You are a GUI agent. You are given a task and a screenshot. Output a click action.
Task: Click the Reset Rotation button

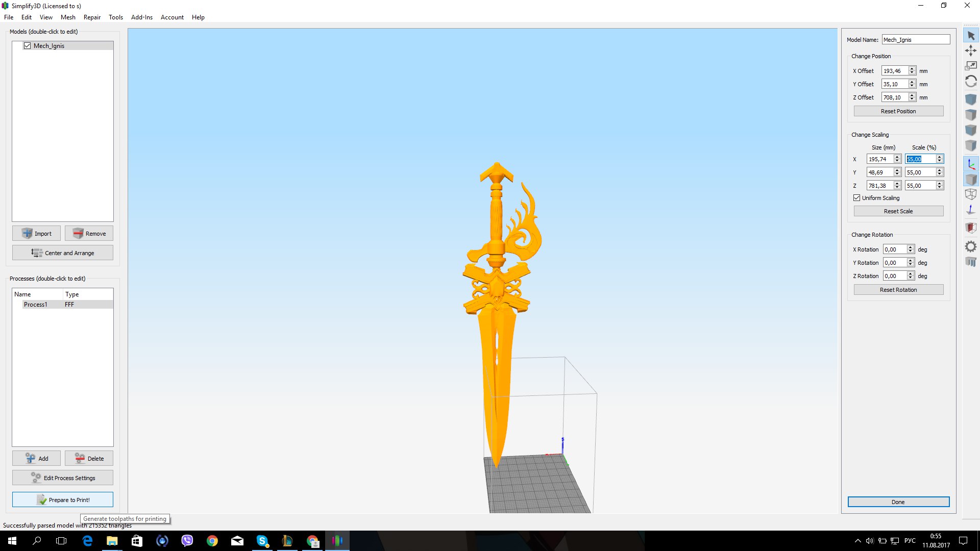(x=898, y=290)
